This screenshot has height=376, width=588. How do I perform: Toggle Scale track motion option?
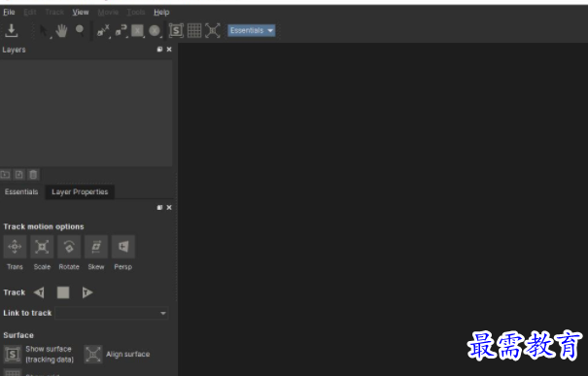point(42,247)
